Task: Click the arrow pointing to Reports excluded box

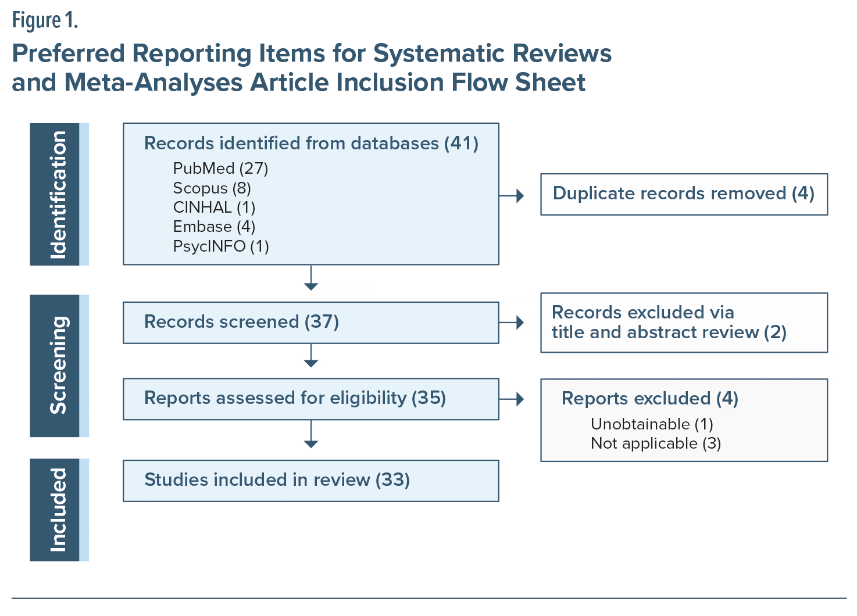Action: (512, 399)
